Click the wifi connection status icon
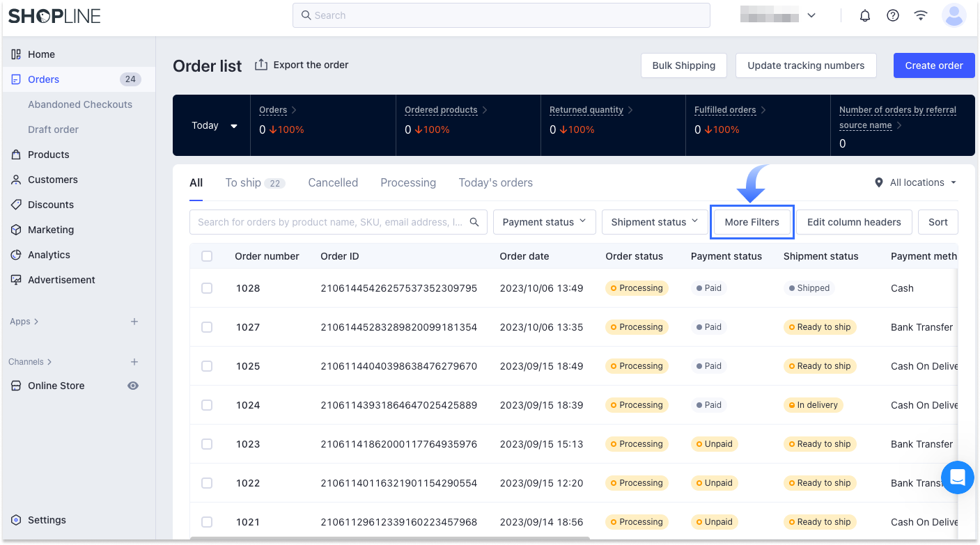The image size is (980, 545). click(x=921, y=15)
